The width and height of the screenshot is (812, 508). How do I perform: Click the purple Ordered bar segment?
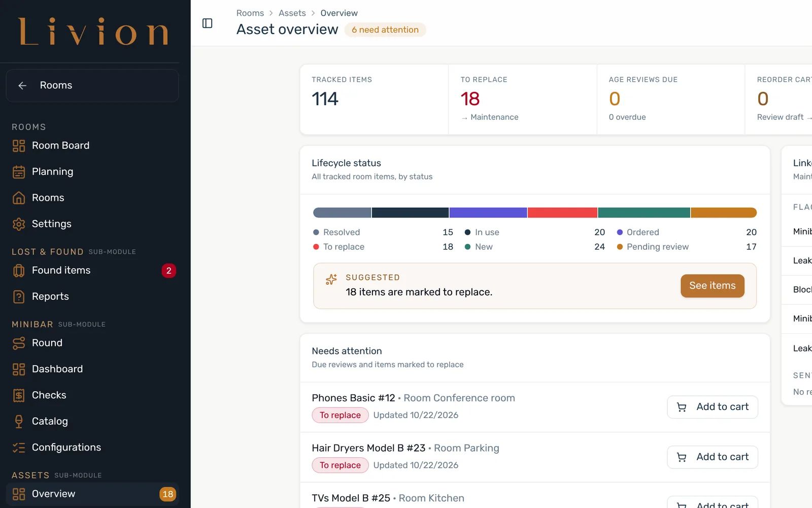point(488,213)
